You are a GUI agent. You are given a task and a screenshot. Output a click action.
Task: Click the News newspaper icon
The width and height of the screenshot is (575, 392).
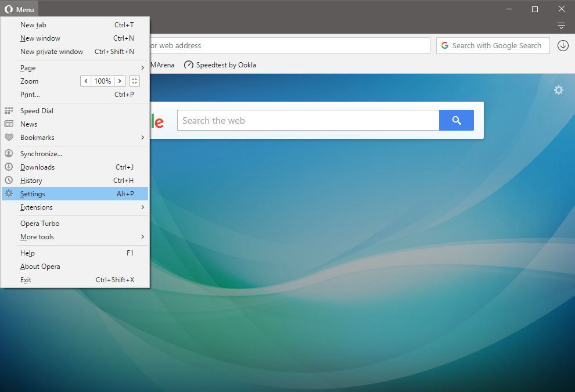[9, 124]
